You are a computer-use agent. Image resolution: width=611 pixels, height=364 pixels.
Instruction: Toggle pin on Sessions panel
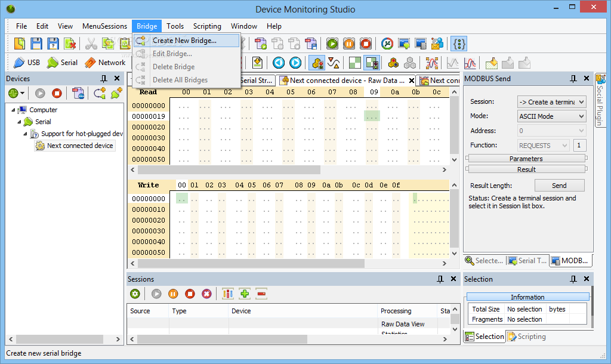pyautogui.click(x=440, y=279)
